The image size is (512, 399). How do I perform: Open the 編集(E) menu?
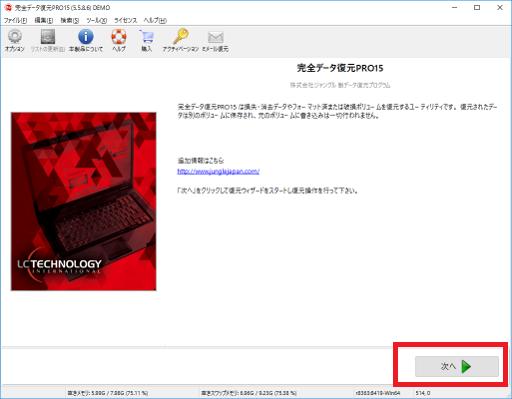[44, 20]
